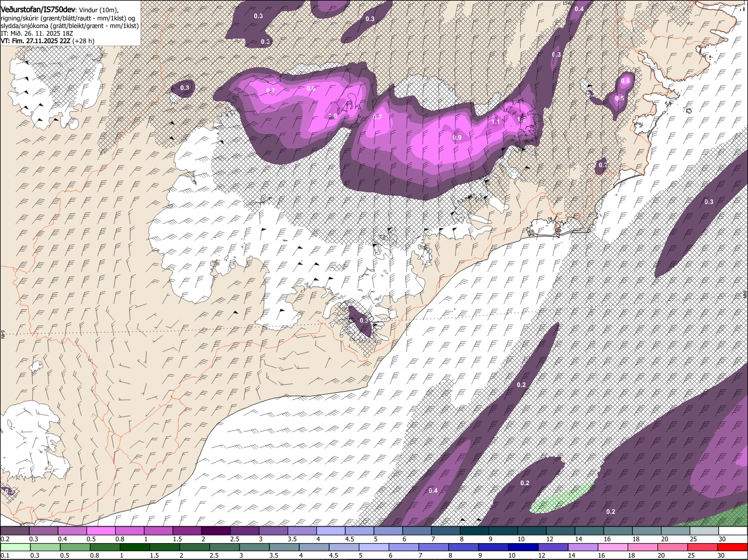Select upper legend swatch between 12 and 14
This screenshot has height=560, width=748.
(561, 531)
